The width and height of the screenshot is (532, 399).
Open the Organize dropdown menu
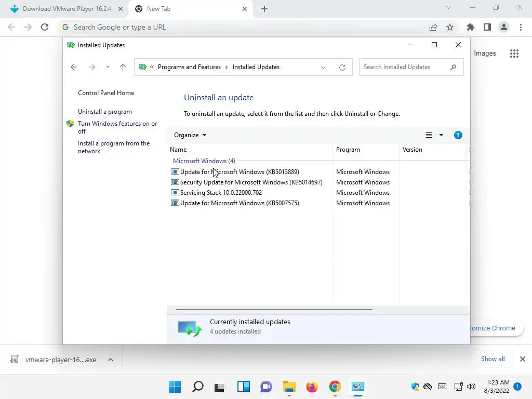click(190, 135)
